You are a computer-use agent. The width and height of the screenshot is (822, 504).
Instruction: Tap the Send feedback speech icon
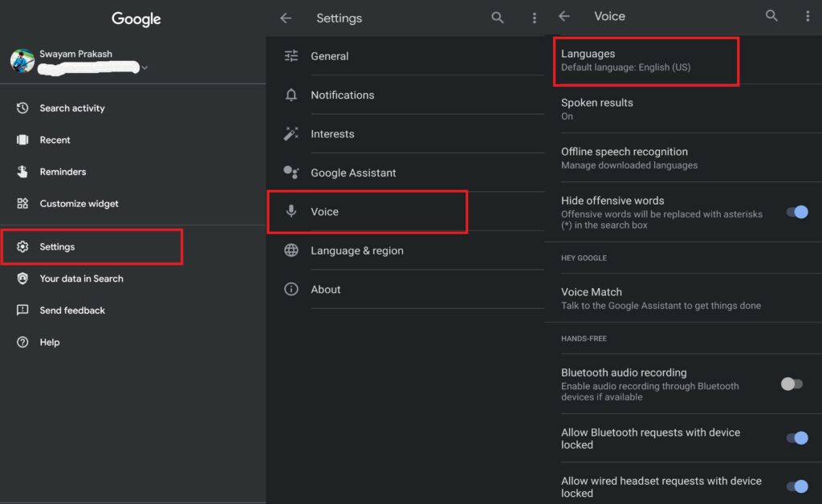pyautogui.click(x=22, y=310)
